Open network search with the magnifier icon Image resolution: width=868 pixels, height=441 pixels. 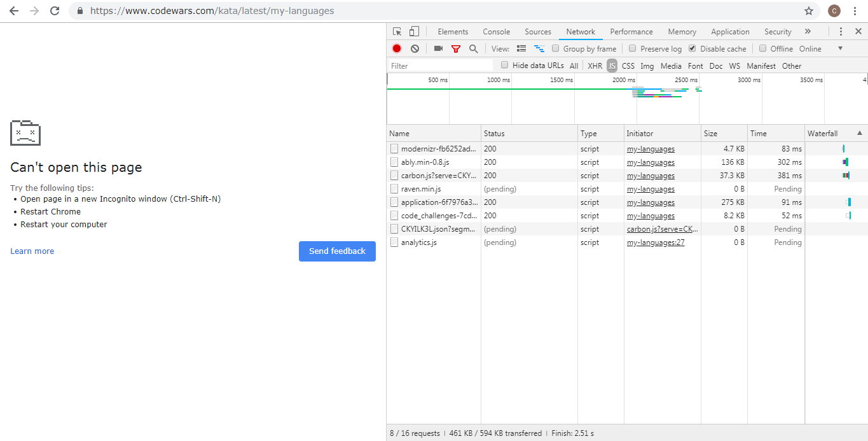pos(473,48)
